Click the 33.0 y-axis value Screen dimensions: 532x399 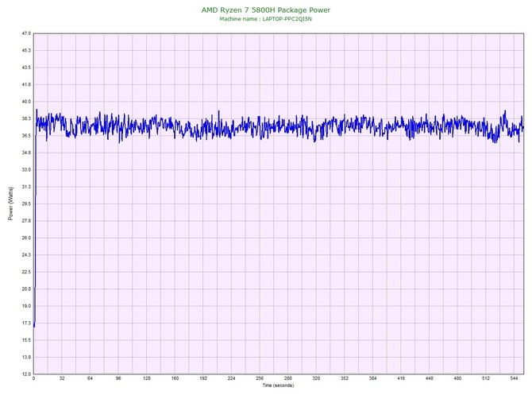pos(26,169)
